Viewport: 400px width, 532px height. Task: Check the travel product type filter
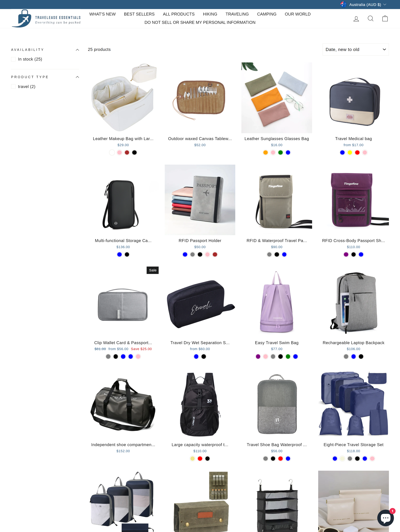point(13,87)
